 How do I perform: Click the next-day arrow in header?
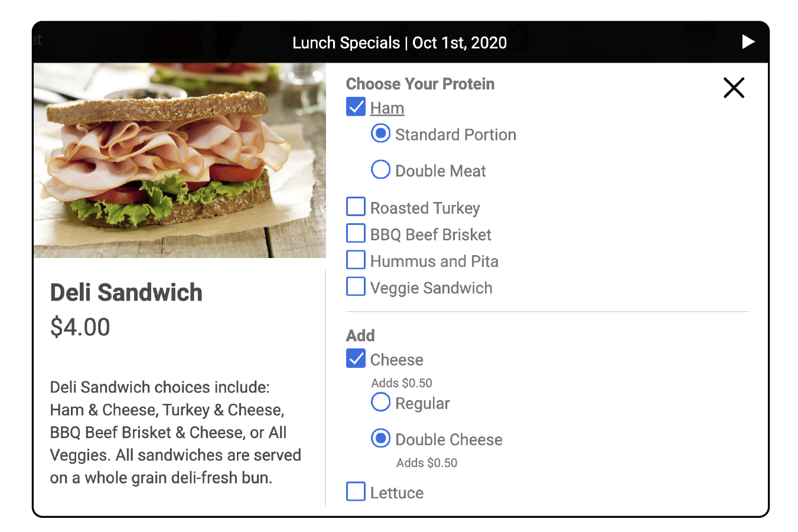coord(748,42)
